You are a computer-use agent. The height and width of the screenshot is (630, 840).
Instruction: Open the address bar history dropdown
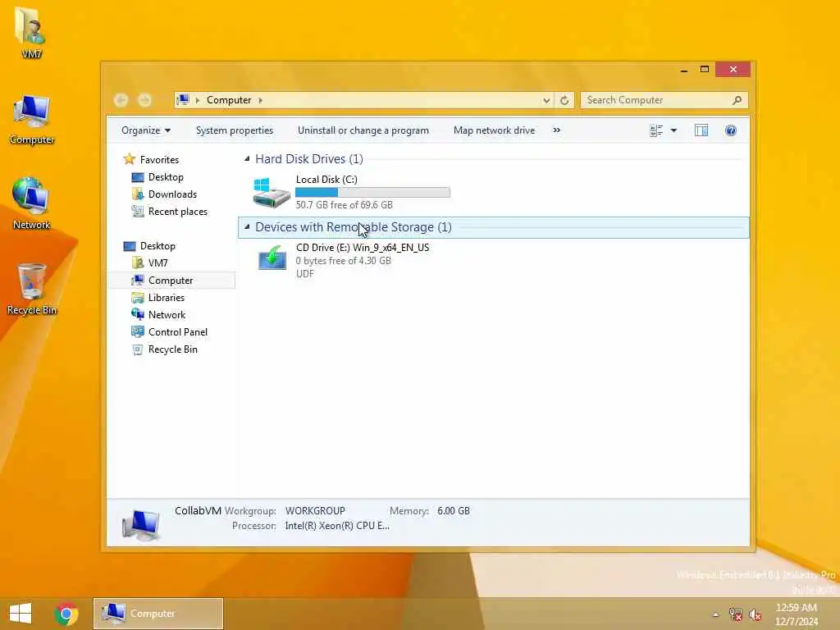546,100
